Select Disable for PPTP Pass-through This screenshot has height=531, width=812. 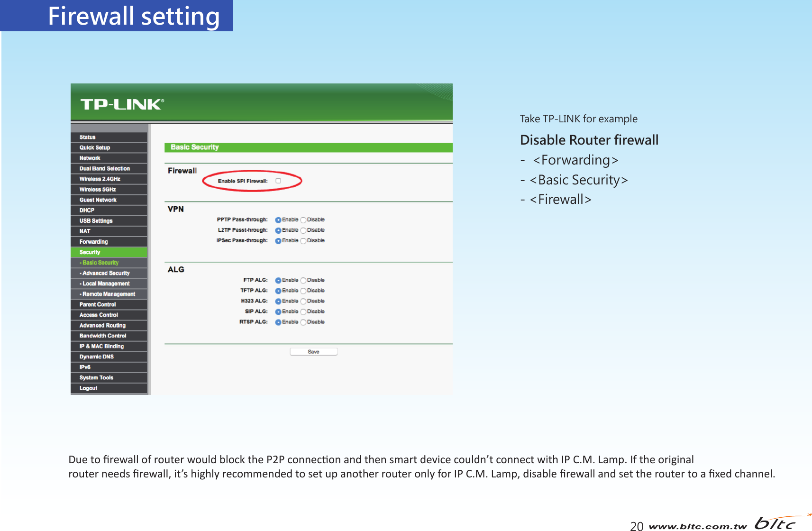pyautogui.click(x=303, y=220)
